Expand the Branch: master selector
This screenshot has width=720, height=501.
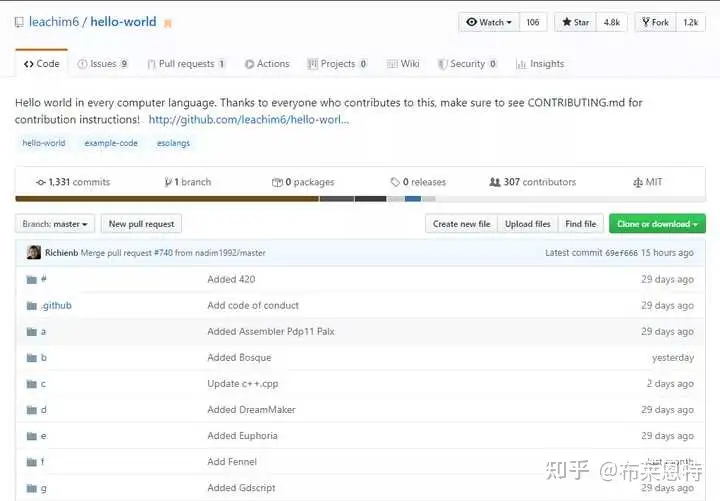coord(55,224)
